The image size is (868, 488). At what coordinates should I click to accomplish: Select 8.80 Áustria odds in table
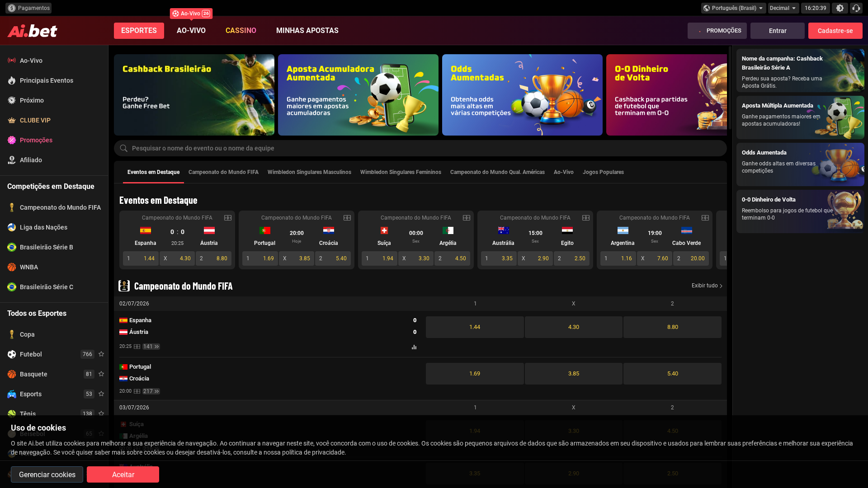[672, 327]
